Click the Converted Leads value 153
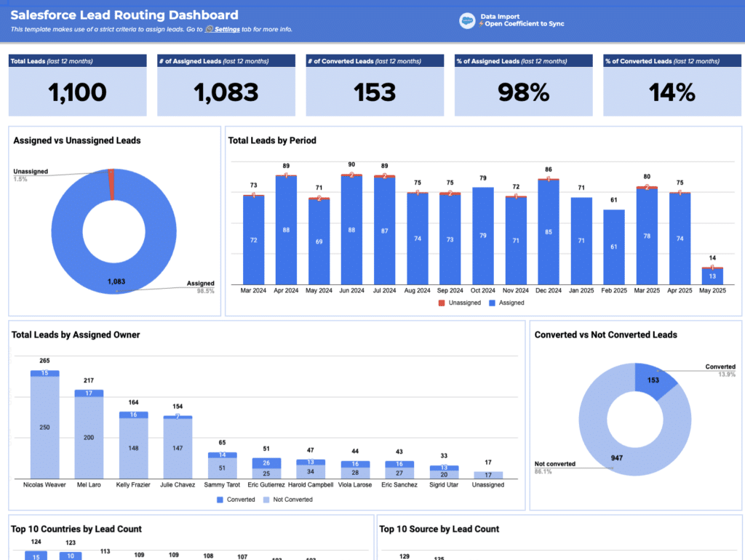This screenshot has height=560, width=745. coord(375,92)
